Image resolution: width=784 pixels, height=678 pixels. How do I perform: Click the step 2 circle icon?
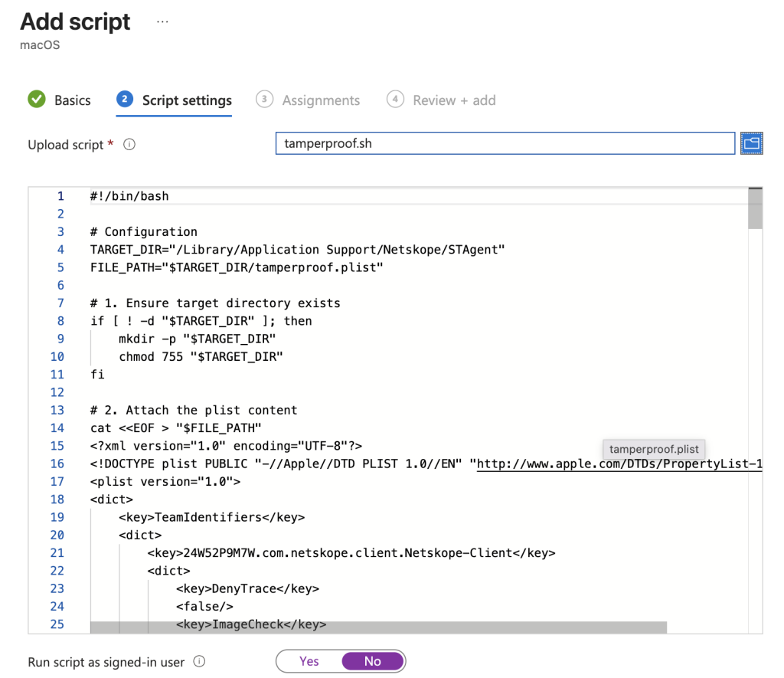pyautogui.click(x=125, y=99)
